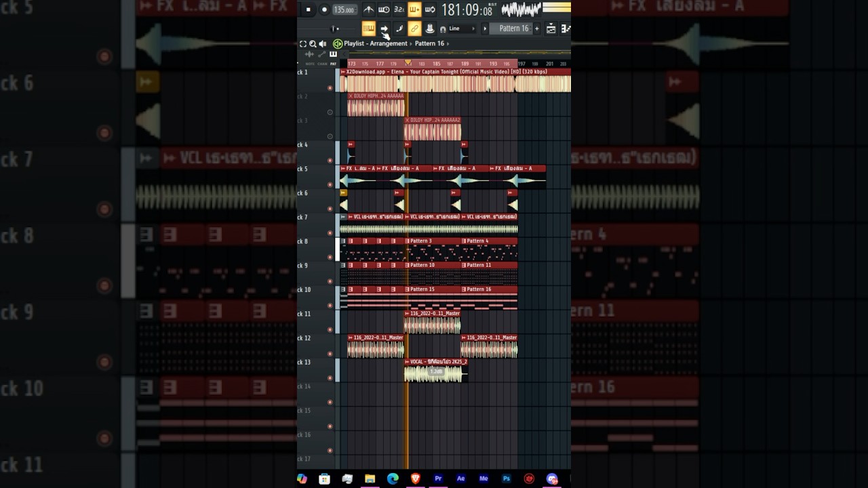
Task: Switch to PAT clip focus tab
Action: (x=333, y=64)
